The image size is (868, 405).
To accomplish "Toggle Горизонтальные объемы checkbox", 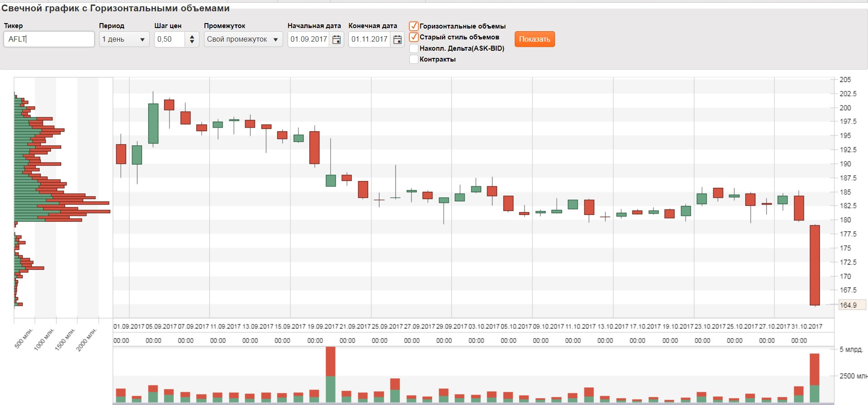I will pos(413,26).
